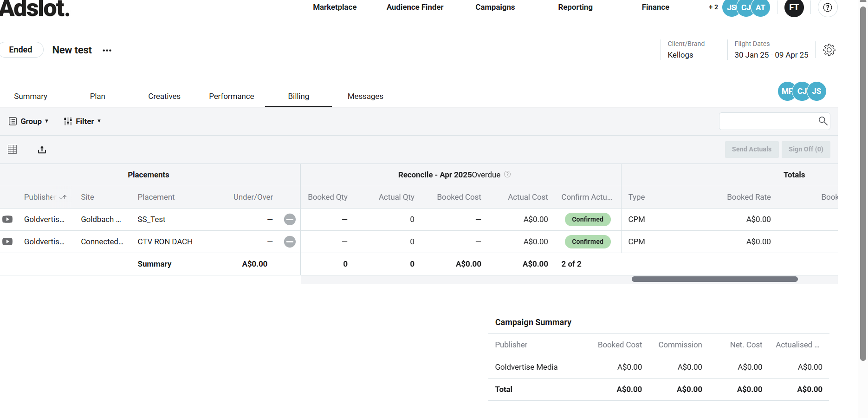Viewport: 868px width, 418px height.
Task: Toggle Confirmed status for SS_Test
Action: (x=587, y=219)
